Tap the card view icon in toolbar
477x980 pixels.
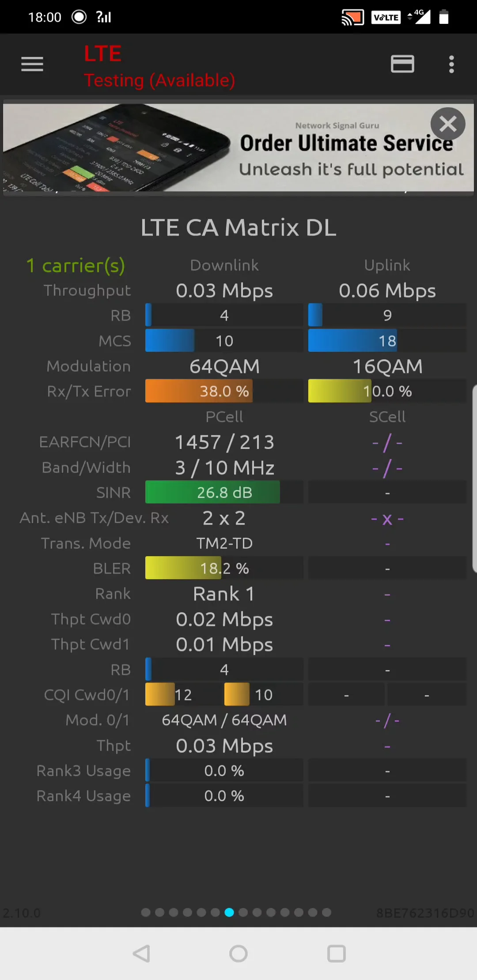coord(402,64)
